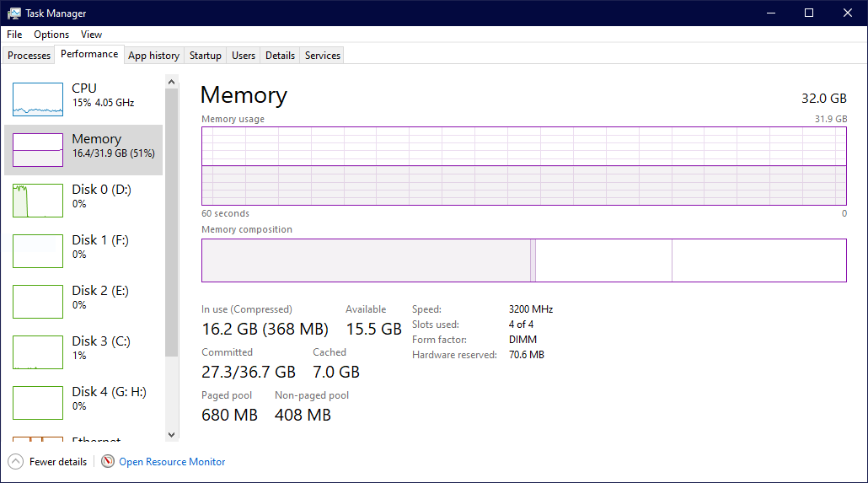The height and width of the screenshot is (483, 868).
Task: Click the Memory composition bar
Action: point(523,260)
